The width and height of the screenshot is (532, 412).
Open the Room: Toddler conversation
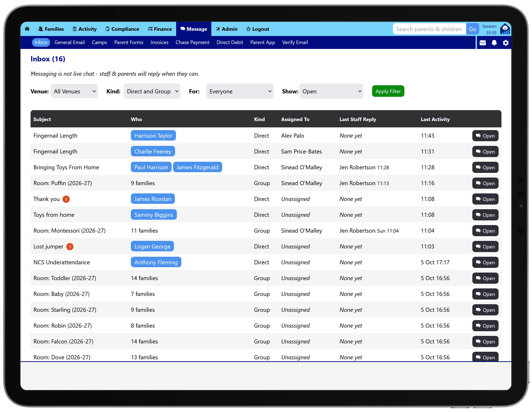[x=485, y=278]
